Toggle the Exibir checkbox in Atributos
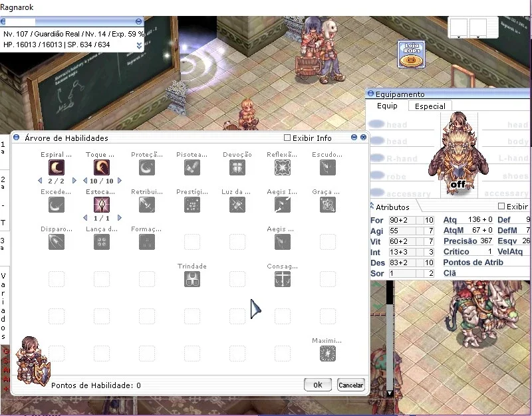 point(501,206)
